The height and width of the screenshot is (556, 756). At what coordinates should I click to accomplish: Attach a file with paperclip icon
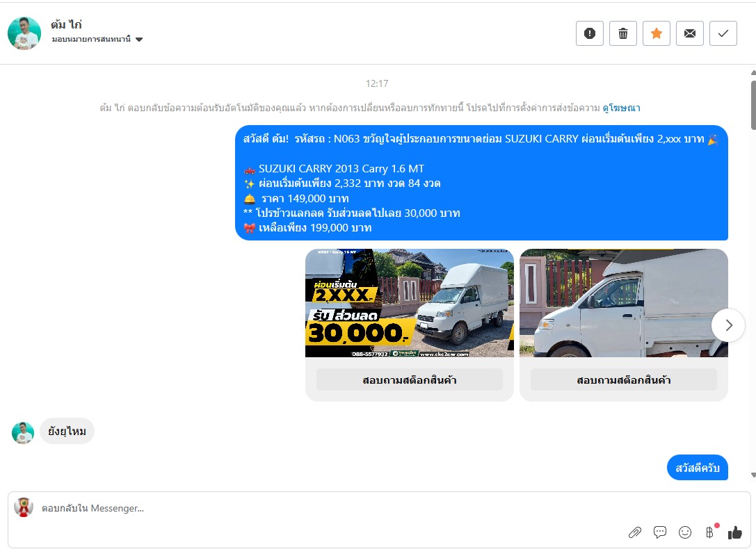[x=634, y=532]
